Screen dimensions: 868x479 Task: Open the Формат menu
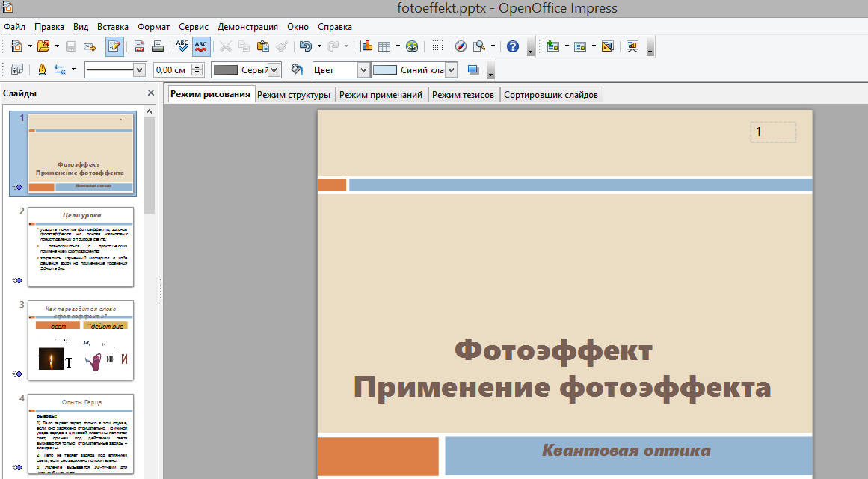coord(152,27)
